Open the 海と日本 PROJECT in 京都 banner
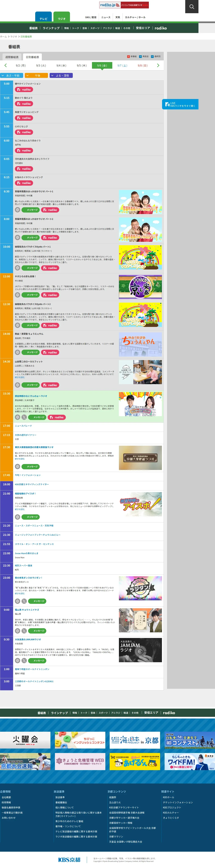 (x=135, y=740)
